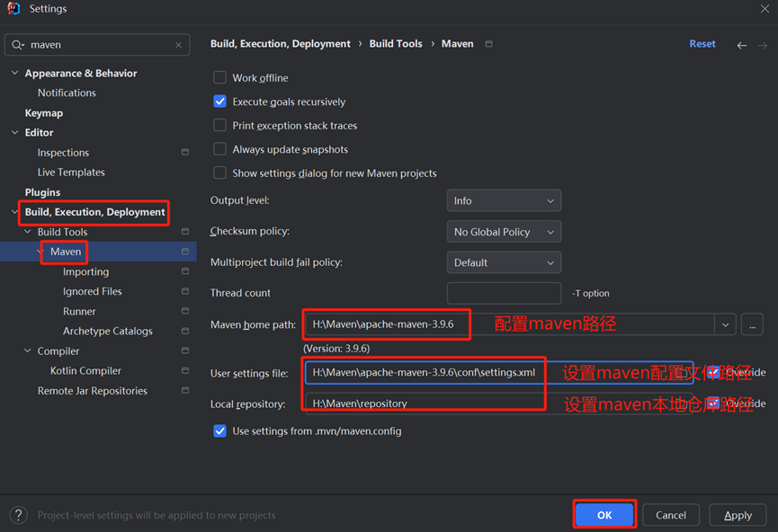Enable Work offline checkbox
The width and height of the screenshot is (778, 532).
pos(219,77)
